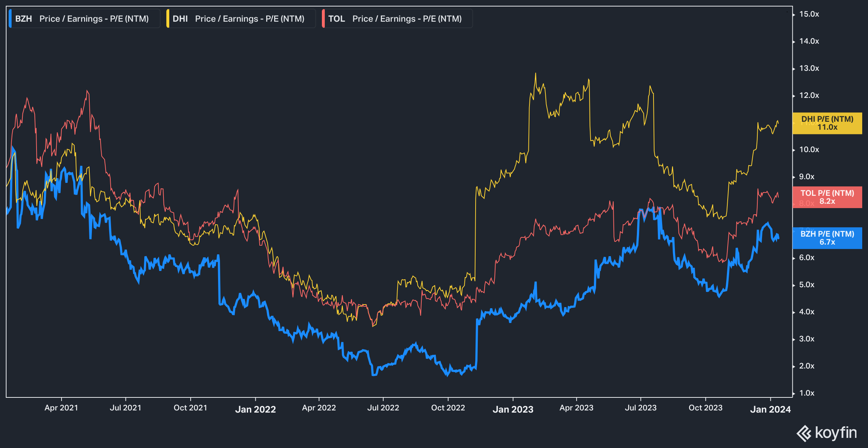Click the '6.0x' y-axis label
This screenshot has width=868, height=448.
(x=807, y=258)
